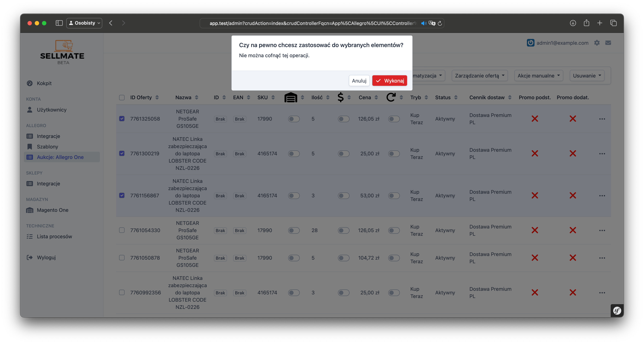This screenshot has width=644, height=344.
Task: Toggle refresh switch for offer 7761050878
Action: (394, 258)
